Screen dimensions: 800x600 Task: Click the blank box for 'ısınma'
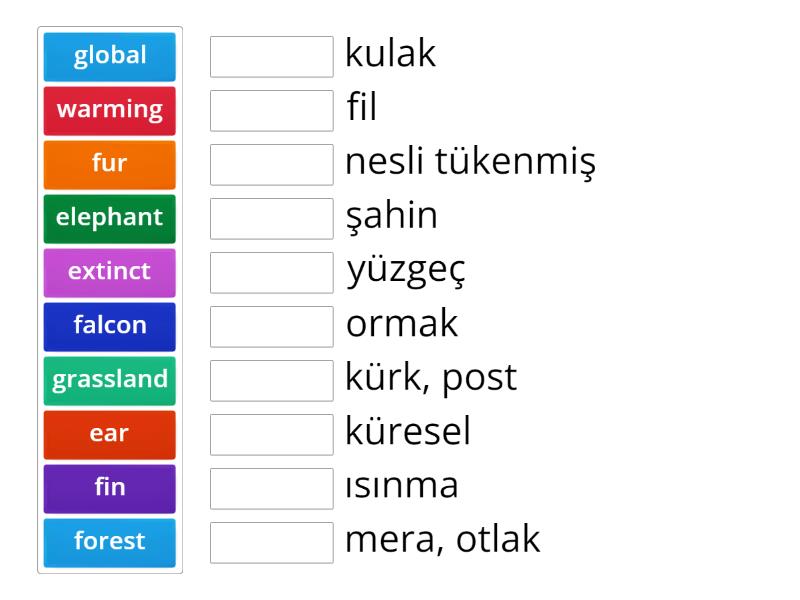[x=272, y=489]
